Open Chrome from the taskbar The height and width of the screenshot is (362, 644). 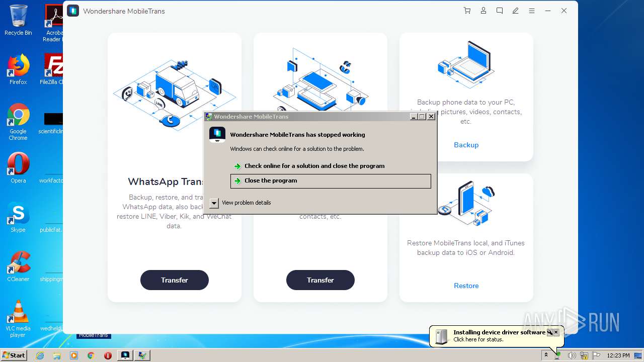pos(91,355)
